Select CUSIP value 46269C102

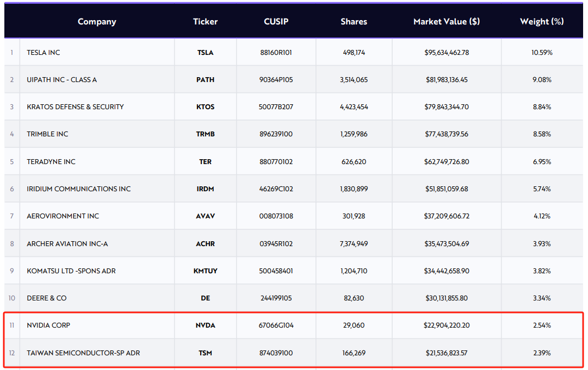click(x=276, y=189)
